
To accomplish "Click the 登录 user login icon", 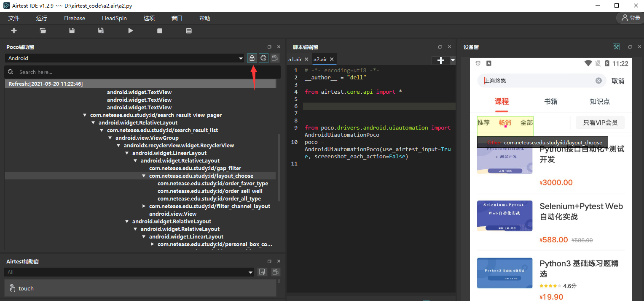I will pyautogui.click(x=630, y=18).
